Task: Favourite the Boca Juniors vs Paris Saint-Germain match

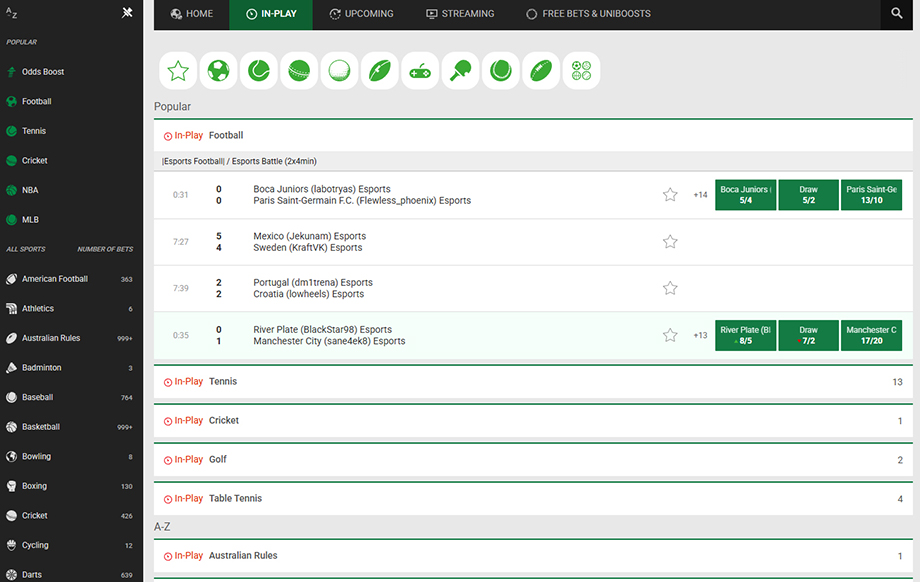Action: click(x=670, y=195)
